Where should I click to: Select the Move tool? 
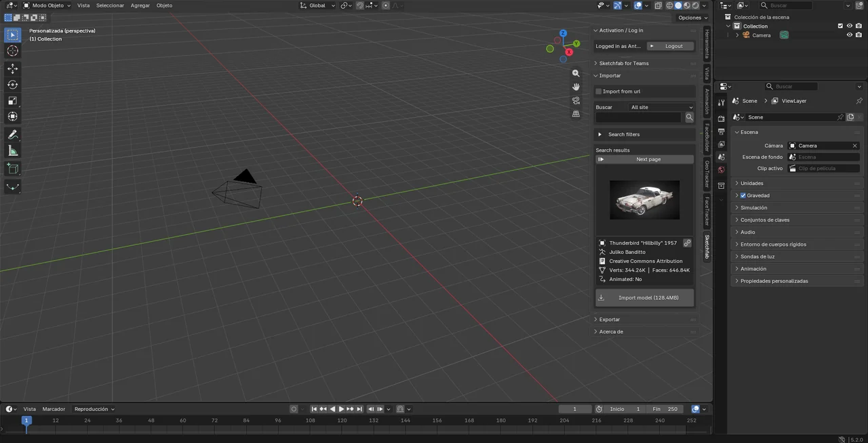click(13, 69)
